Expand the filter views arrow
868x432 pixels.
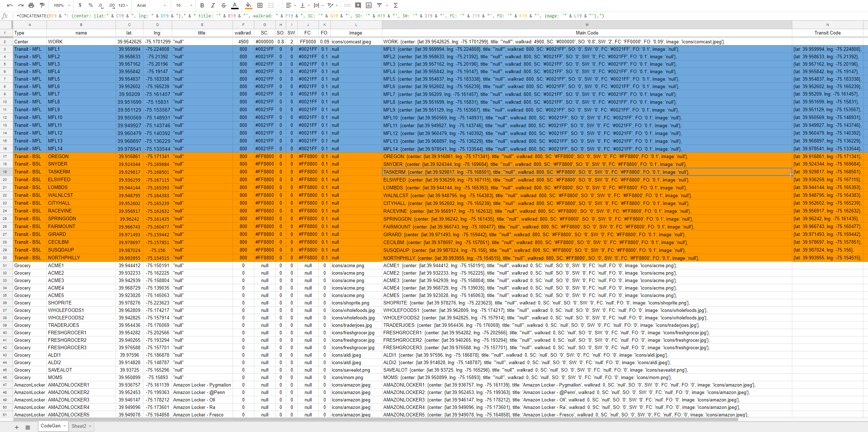[387, 5]
